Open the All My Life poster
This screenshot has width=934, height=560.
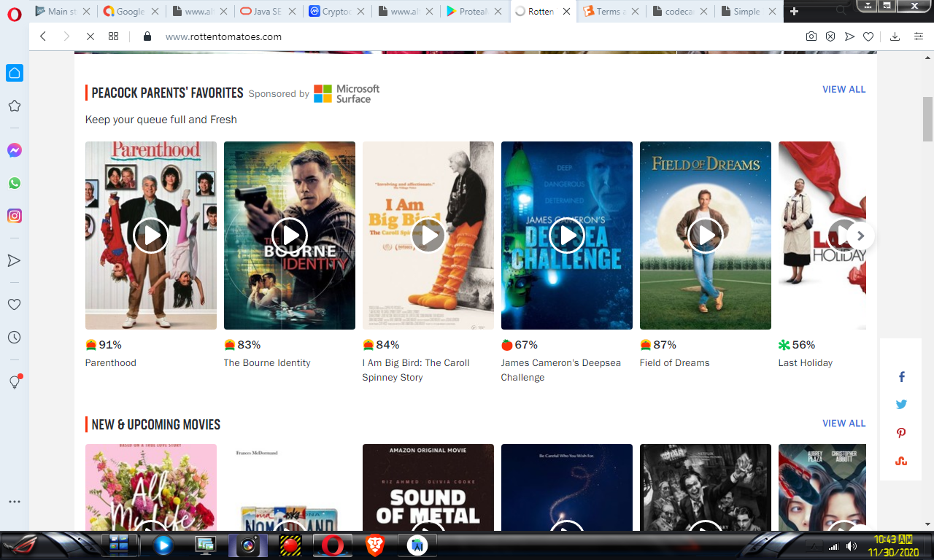pyautogui.click(x=151, y=487)
